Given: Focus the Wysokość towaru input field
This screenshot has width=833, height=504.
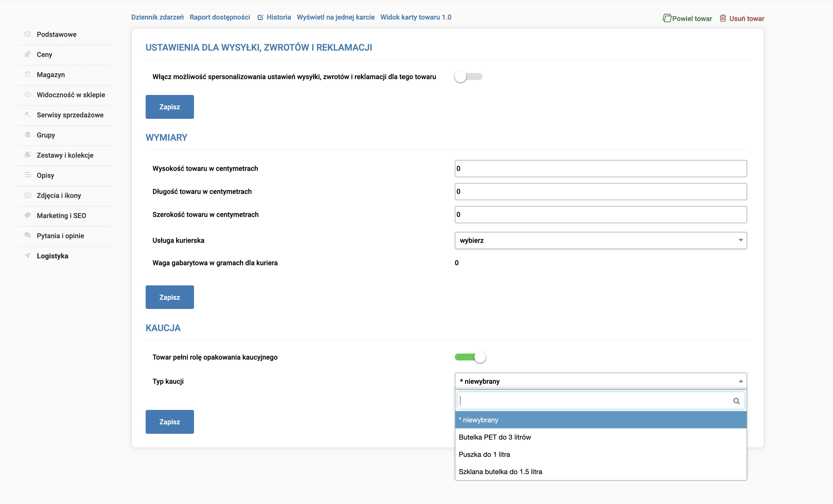Looking at the screenshot, I should pos(601,169).
